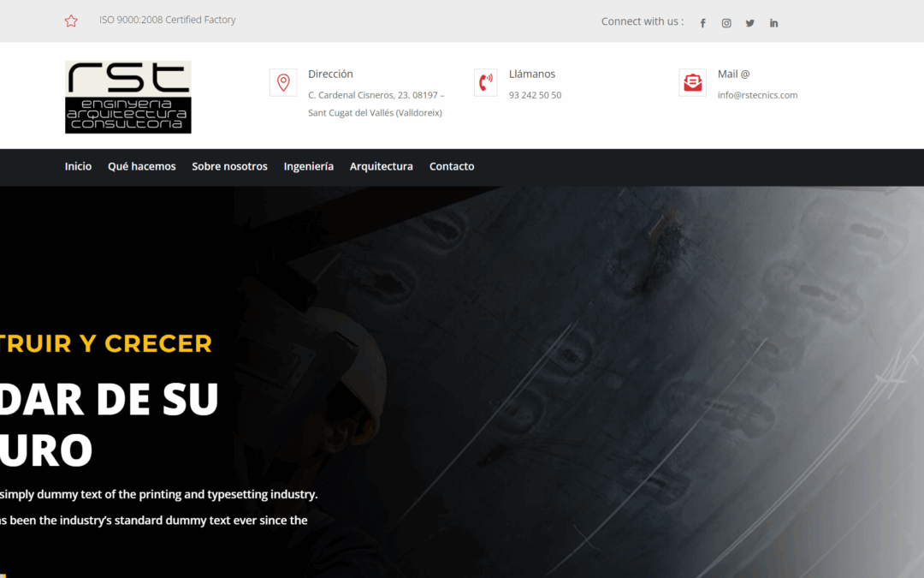Click the C. Cardenal Cisneros address text
This screenshot has height=578, width=924.
376,104
